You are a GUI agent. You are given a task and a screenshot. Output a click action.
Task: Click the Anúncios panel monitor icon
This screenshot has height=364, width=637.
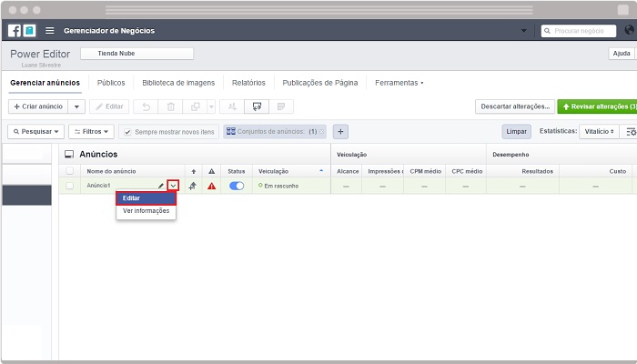coord(69,155)
